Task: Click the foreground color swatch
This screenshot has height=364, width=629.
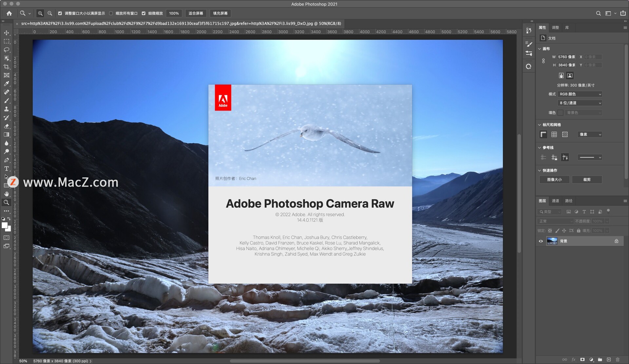Action: pos(5,226)
